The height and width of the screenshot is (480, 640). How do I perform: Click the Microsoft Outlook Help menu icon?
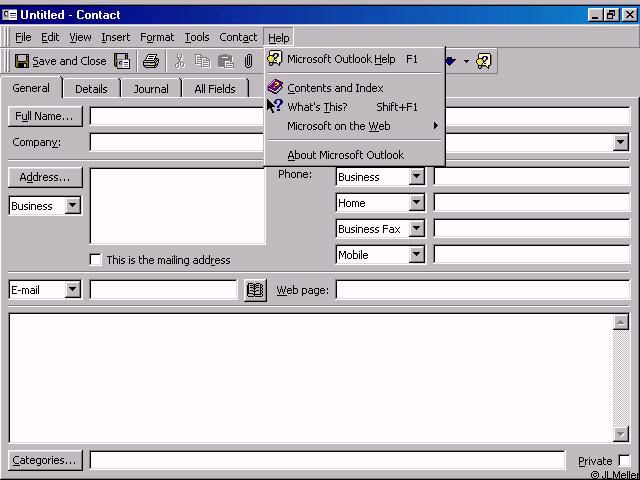pos(275,59)
